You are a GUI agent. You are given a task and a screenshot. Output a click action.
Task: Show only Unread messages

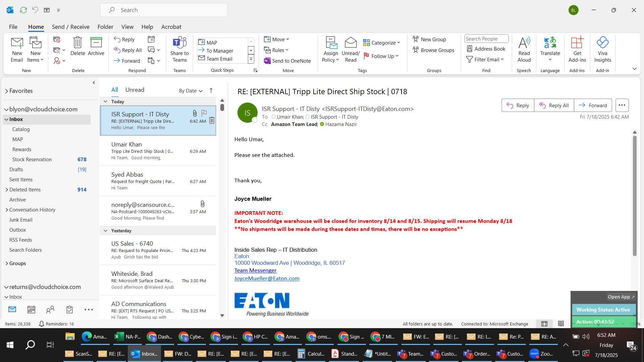click(135, 90)
